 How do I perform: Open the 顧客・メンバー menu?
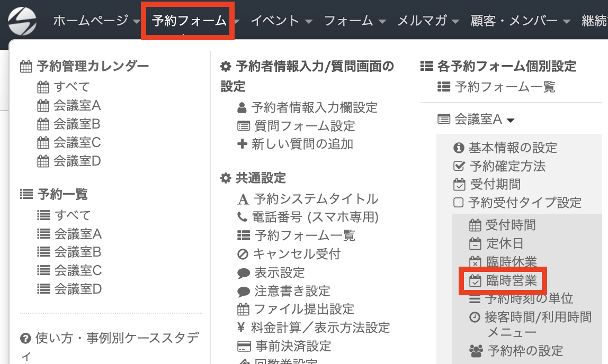click(x=521, y=21)
